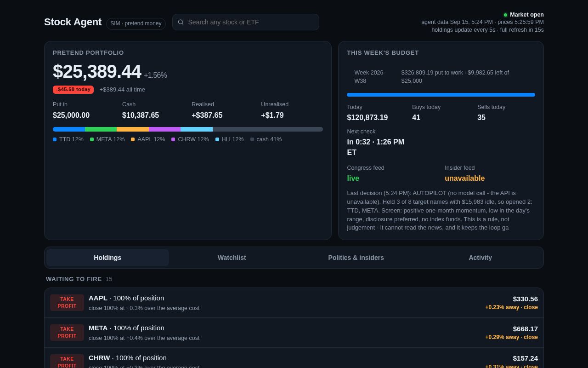Click the Pretend Portfolio heading

(88, 53)
